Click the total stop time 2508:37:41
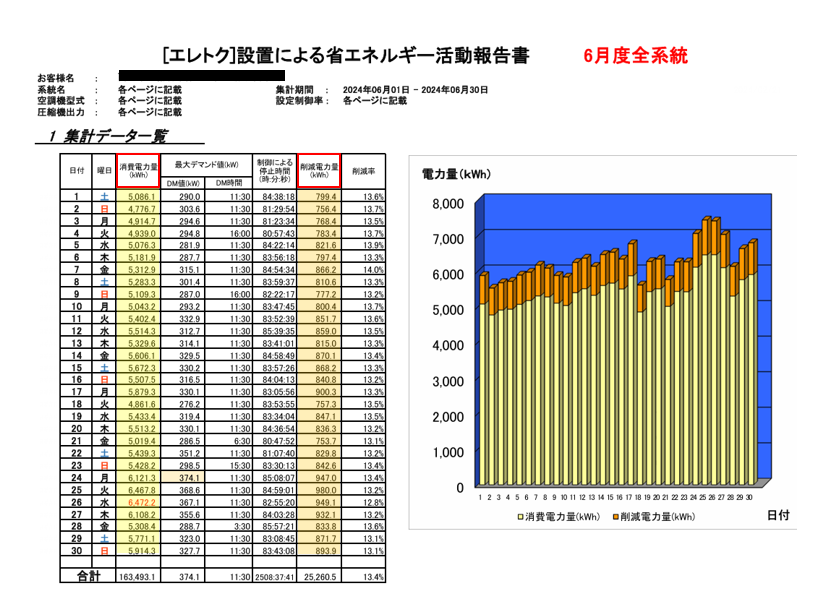The width and height of the screenshot is (817, 609). (x=275, y=577)
